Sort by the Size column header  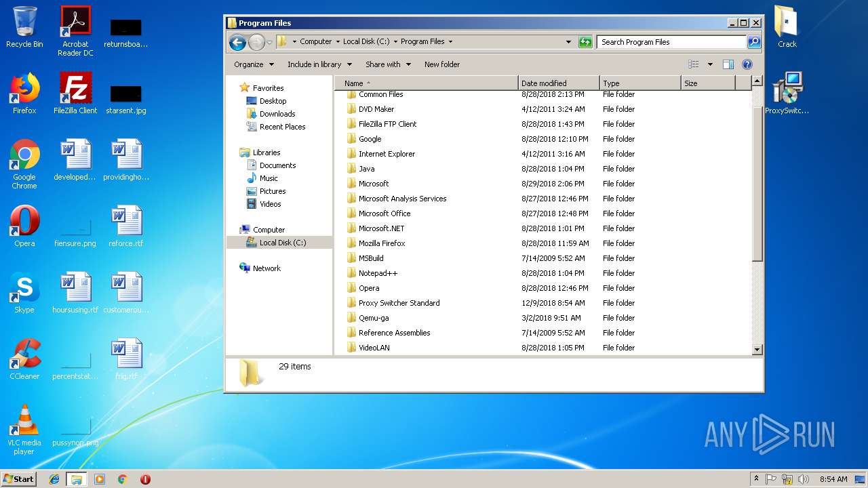708,83
